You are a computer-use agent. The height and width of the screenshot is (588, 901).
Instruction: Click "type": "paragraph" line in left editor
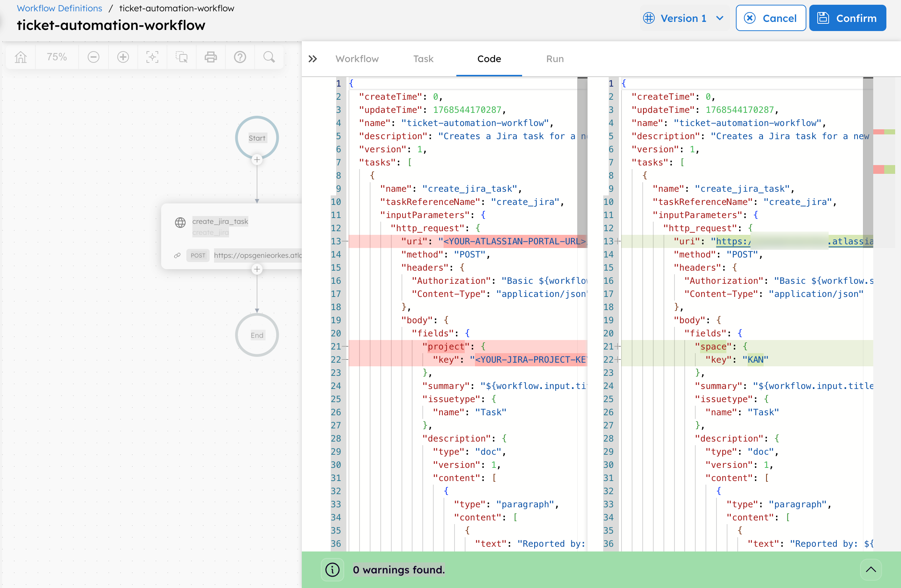[506, 504]
